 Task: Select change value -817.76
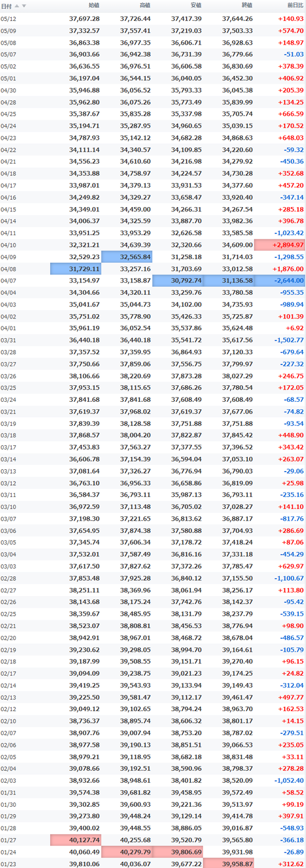click(291, 518)
